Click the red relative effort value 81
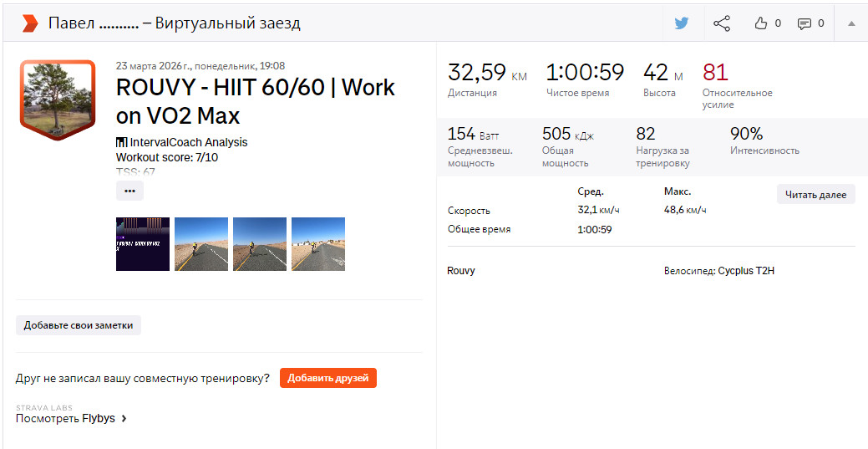This screenshot has width=868, height=449. (x=715, y=73)
